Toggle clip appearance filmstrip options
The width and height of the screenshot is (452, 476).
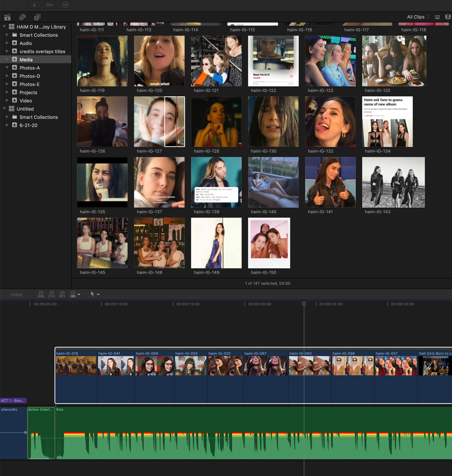(x=448, y=17)
